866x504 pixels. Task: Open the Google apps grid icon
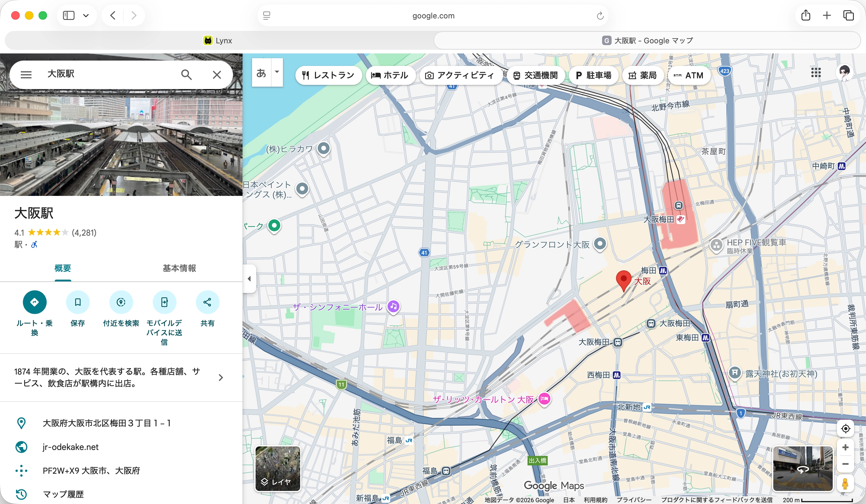click(x=816, y=72)
